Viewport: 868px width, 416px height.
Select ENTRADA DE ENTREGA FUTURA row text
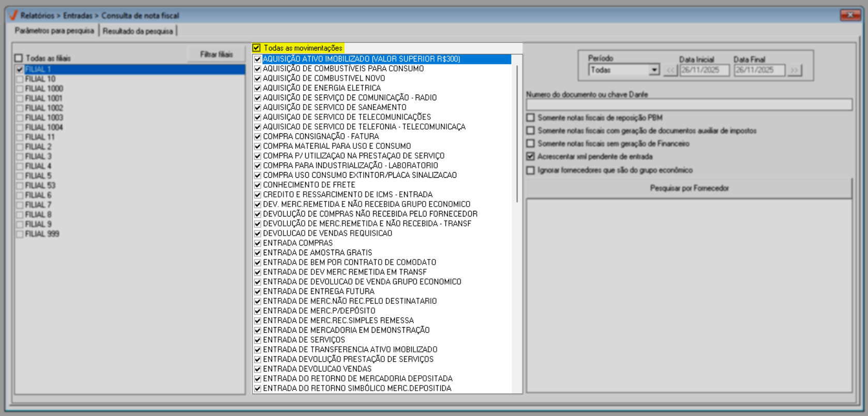click(319, 291)
